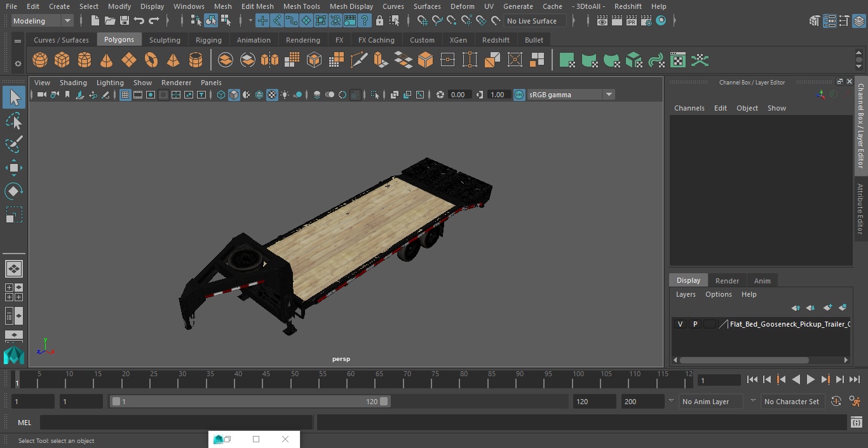The width and height of the screenshot is (868, 448).
Task: Create a polygon torus from the shelf
Action: point(151,60)
